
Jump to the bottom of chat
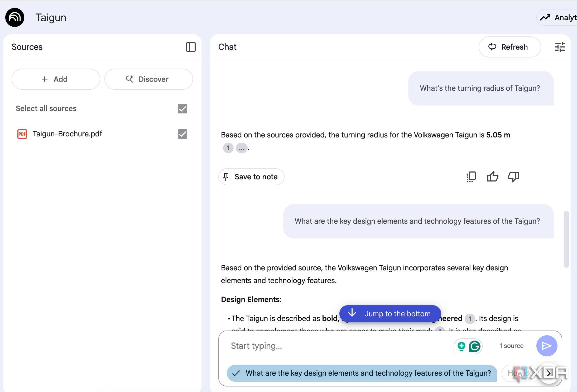(x=390, y=314)
